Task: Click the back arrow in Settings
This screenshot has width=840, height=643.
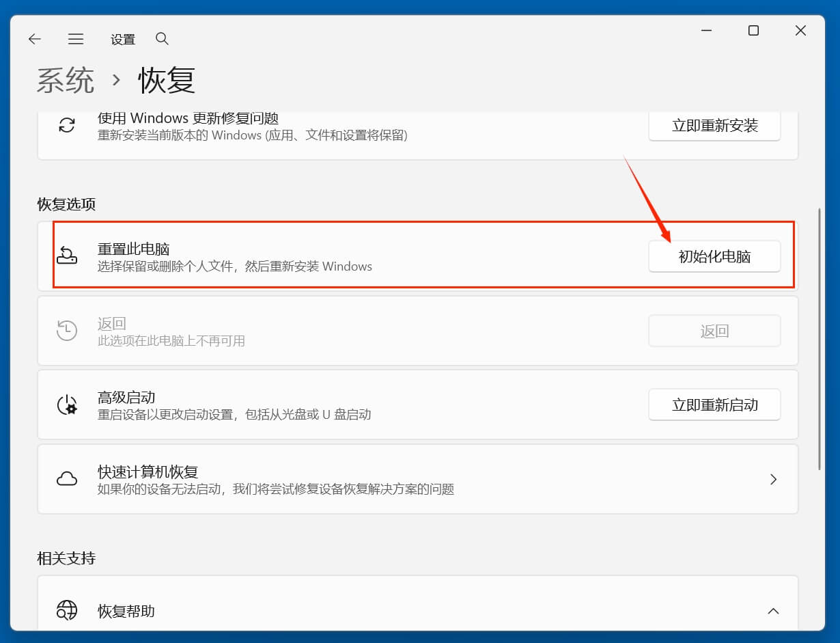Action: pos(34,39)
